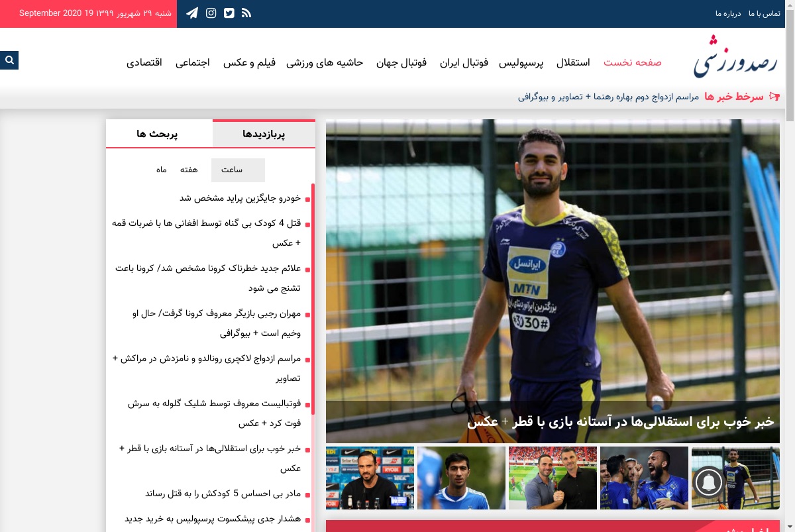
Task: Select the ماه time filter
Action: 161,170
